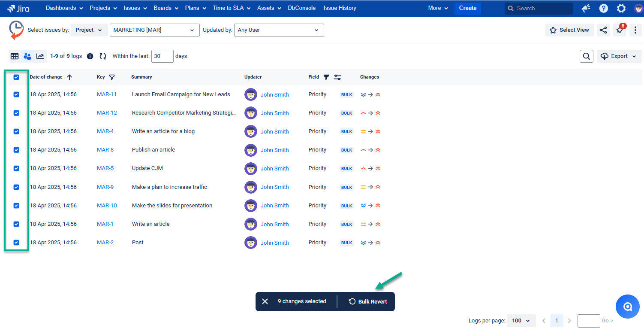644x328 pixels.
Task: Open the three-dot more options menu
Action: pyautogui.click(x=635, y=30)
